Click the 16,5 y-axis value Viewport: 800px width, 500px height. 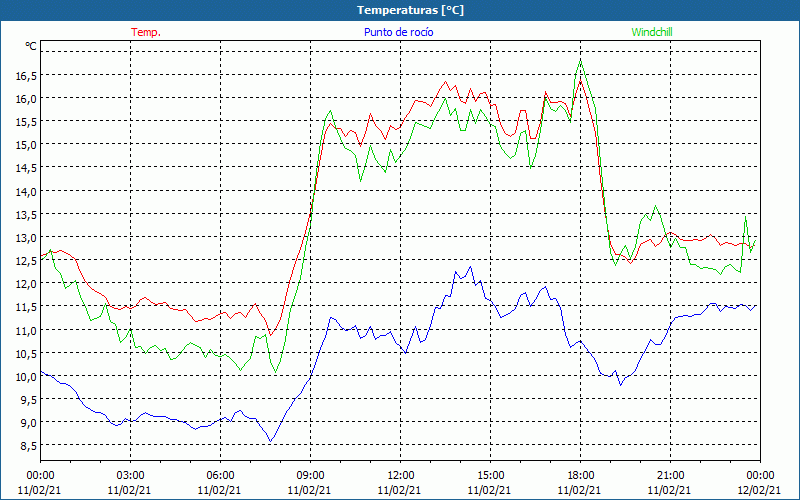(x=27, y=76)
